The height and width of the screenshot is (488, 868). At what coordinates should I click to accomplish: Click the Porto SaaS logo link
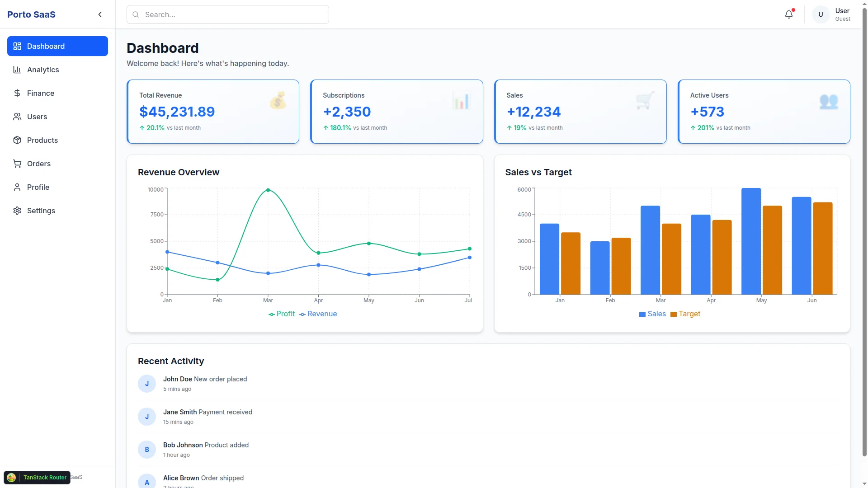point(31,14)
